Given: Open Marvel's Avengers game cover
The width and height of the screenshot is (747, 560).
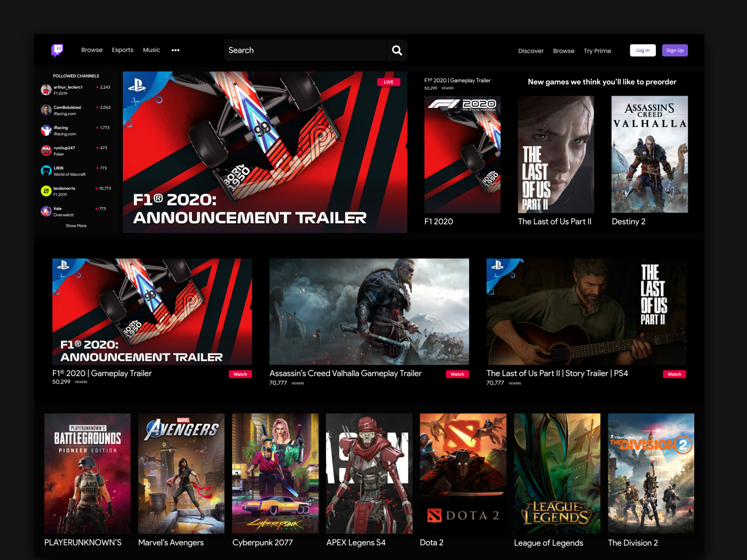Looking at the screenshot, I should click(x=181, y=474).
